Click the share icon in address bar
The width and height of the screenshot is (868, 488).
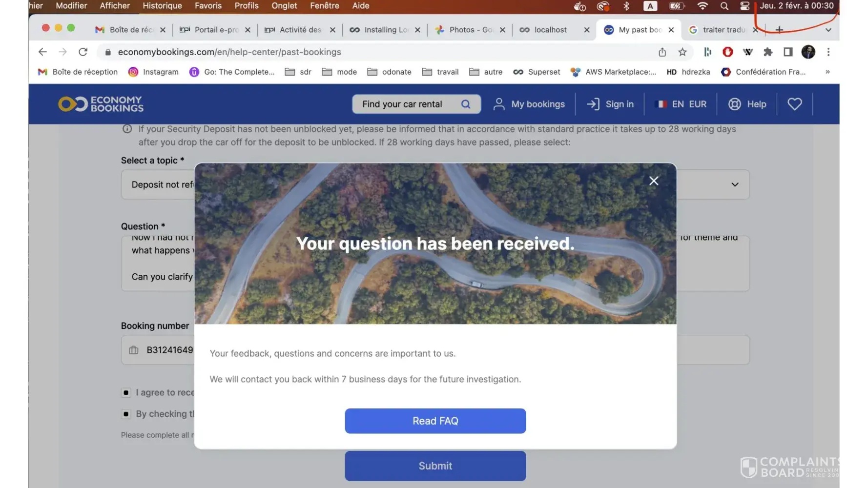click(x=662, y=52)
